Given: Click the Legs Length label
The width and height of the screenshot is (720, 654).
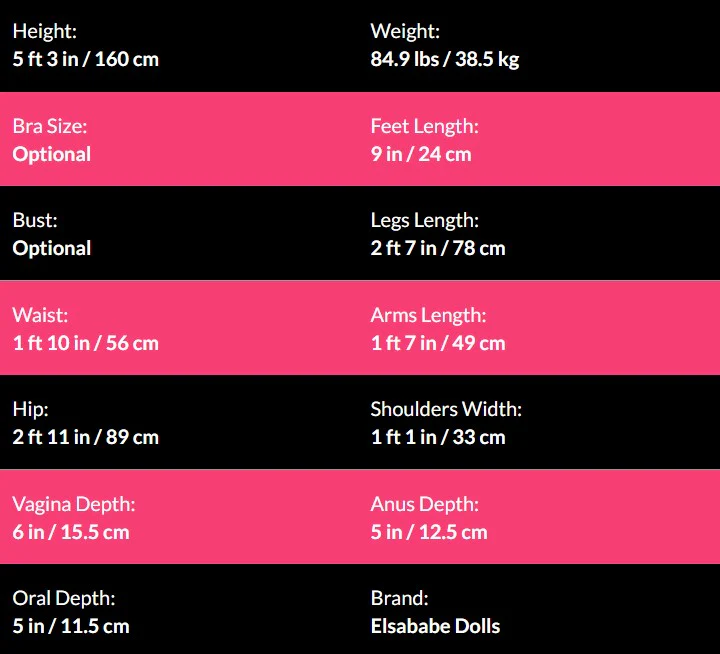Looking at the screenshot, I should 424,221.
